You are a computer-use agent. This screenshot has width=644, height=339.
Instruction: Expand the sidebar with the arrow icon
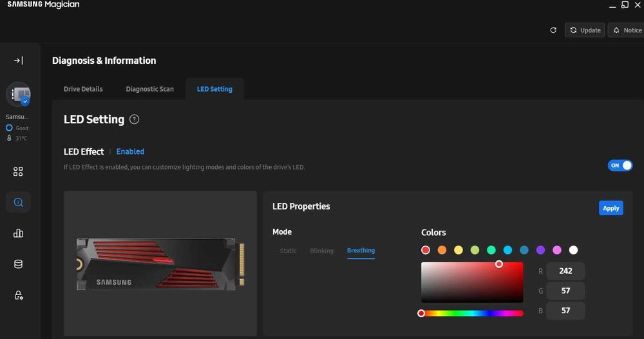click(19, 61)
